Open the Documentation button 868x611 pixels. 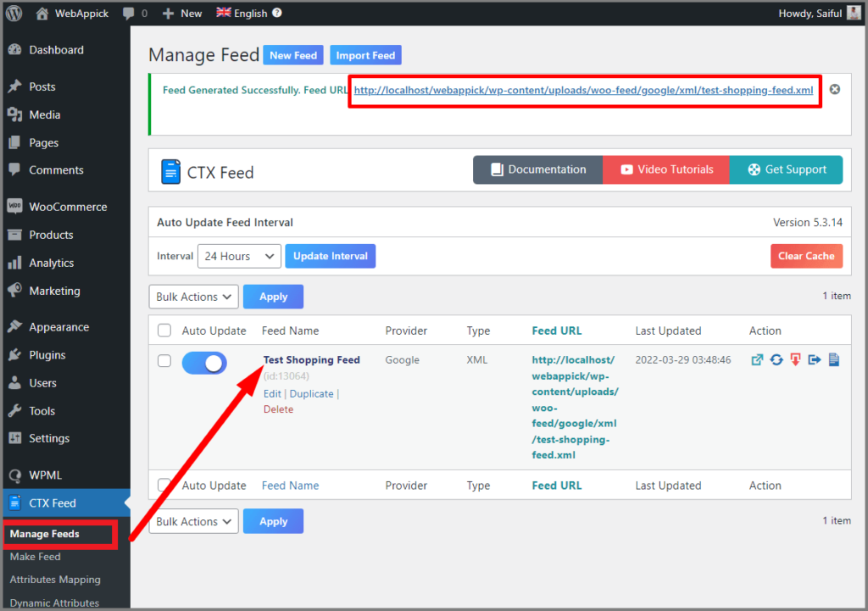tap(537, 169)
